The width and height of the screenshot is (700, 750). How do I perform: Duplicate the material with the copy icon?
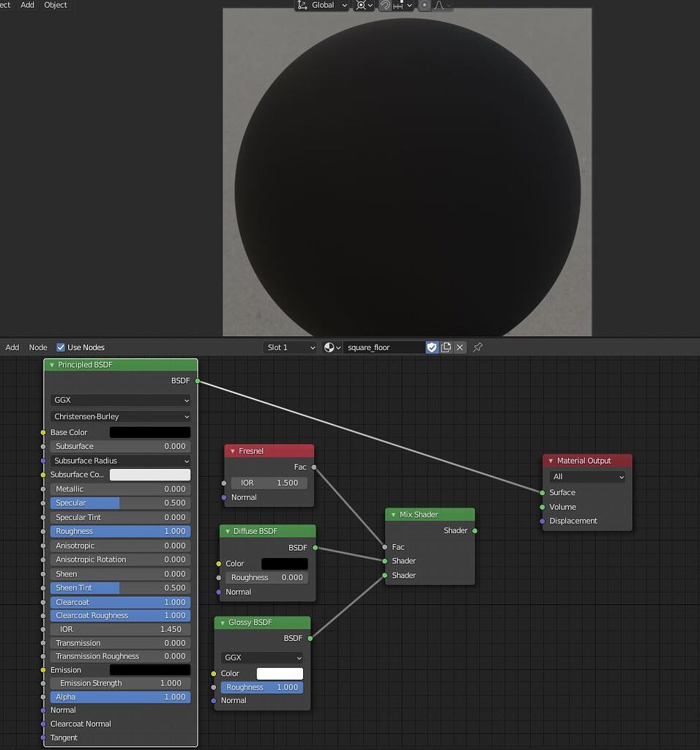tap(446, 347)
